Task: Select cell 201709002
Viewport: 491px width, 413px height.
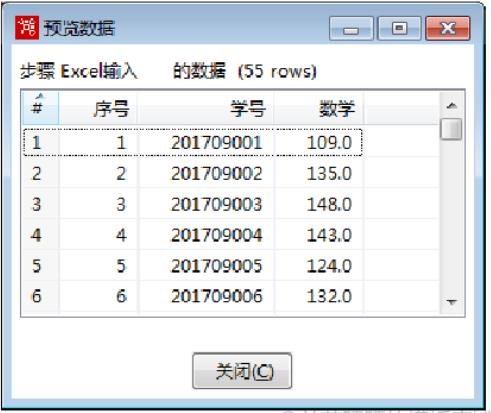Action: pos(206,173)
